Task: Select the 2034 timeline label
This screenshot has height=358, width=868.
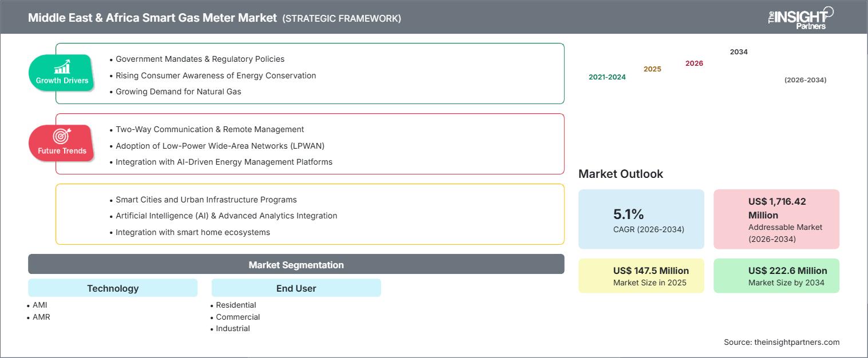Action: click(739, 51)
